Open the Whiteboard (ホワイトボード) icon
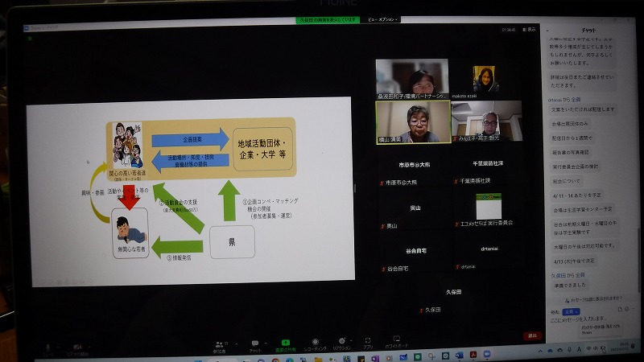Viewport: 644px width, 362px height. coord(396,339)
